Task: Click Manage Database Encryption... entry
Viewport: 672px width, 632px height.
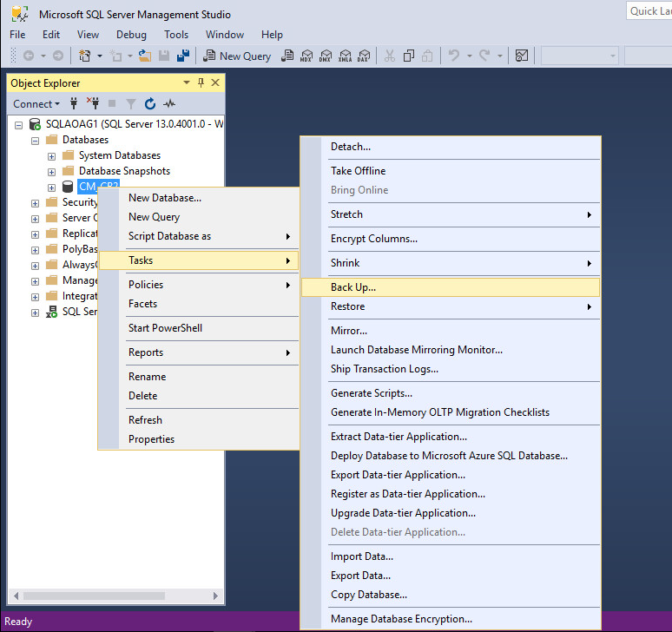Action: pos(451,619)
